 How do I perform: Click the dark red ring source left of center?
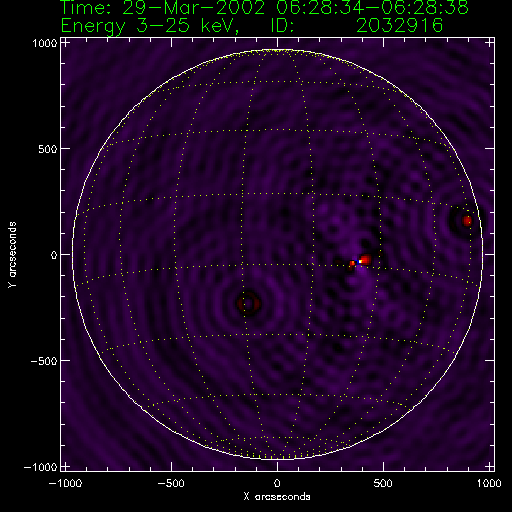248,303
